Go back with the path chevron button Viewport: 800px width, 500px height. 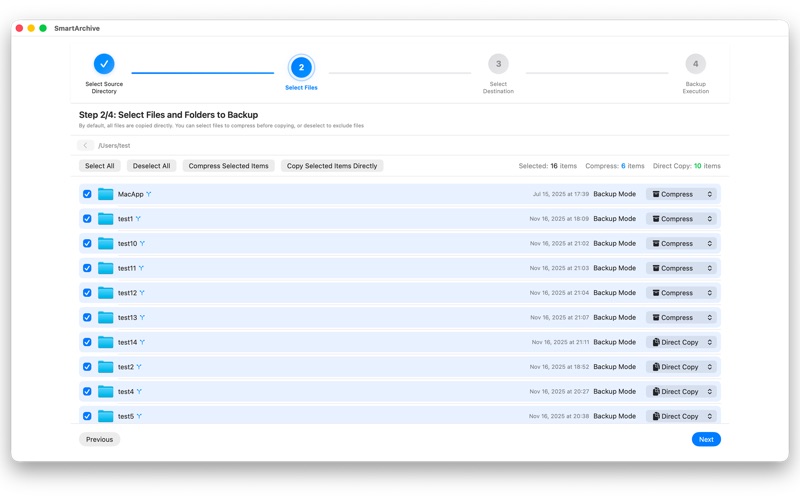85,145
